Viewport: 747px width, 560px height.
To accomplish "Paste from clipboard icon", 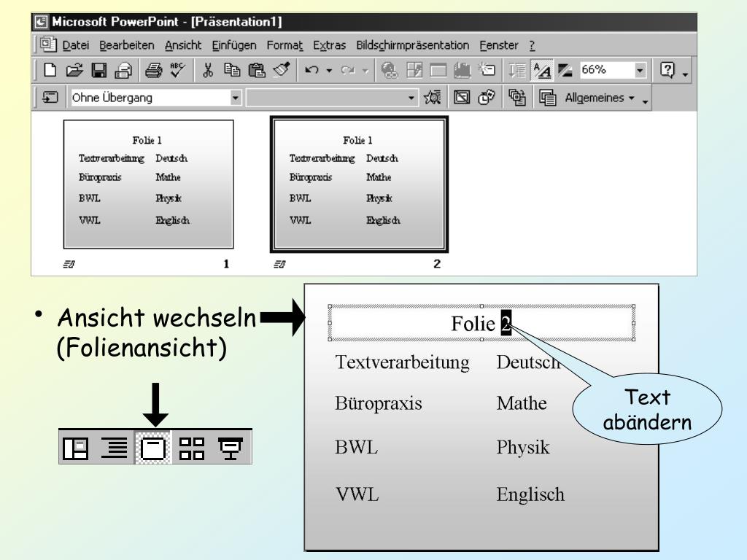I will pos(257,71).
